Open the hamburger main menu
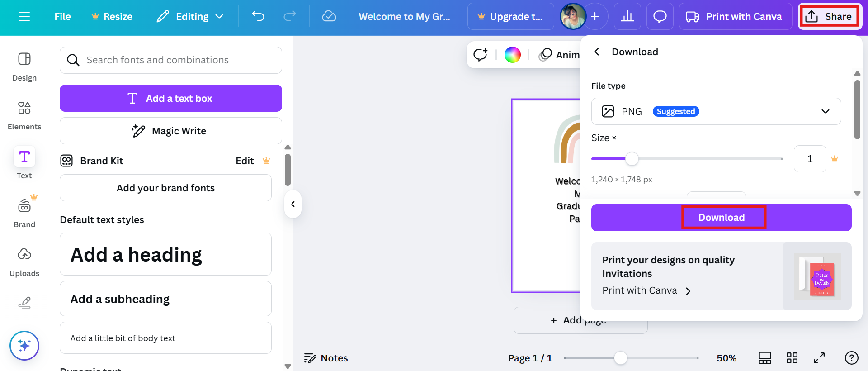Screen dimensions: 868x371 [x=24, y=17]
